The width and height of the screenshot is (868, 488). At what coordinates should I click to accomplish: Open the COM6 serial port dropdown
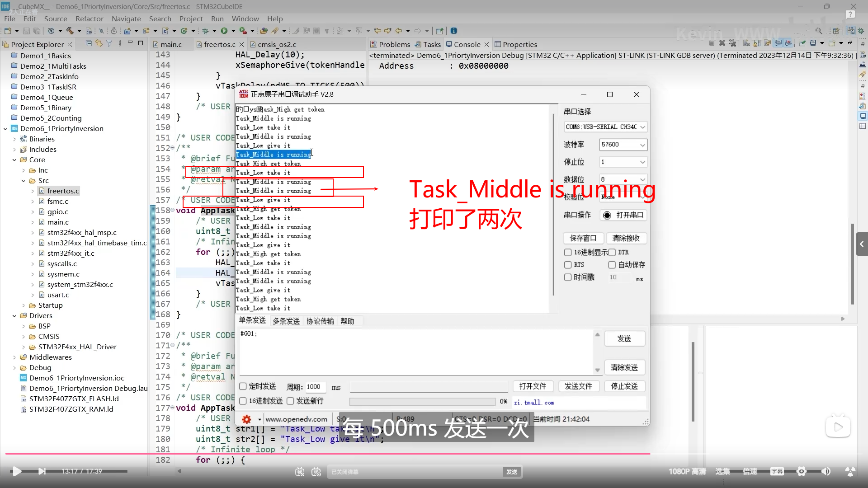tap(605, 127)
